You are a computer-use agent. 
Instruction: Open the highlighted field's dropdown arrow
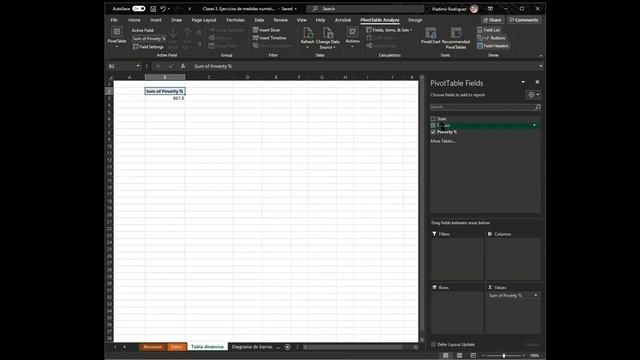point(534,125)
